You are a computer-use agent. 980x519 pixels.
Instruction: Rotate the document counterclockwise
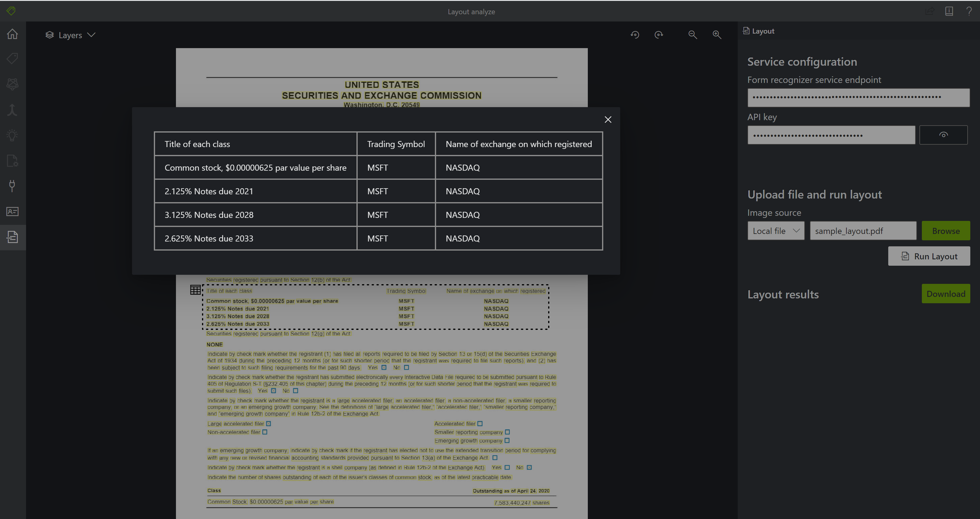pyautogui.click(x=634, y=34)
